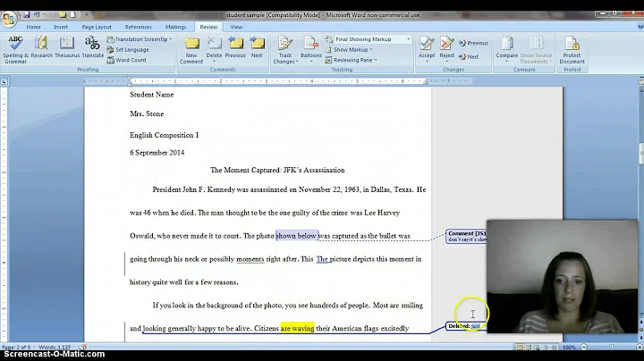This screenshot has width=644, height=361.
Task: Click Protect Document
Action: (x=572, y=50)
